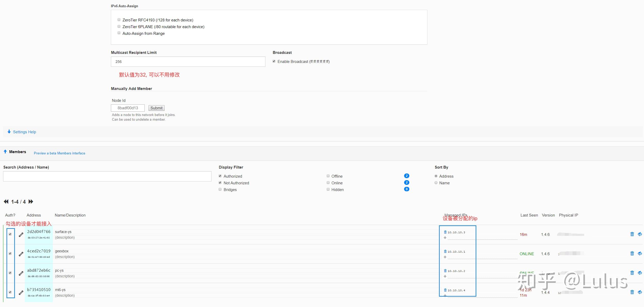Screen dimensions: 644x307
Task: Delete the surface-ys member with trash icon
Action: click(x=632, y=234)
